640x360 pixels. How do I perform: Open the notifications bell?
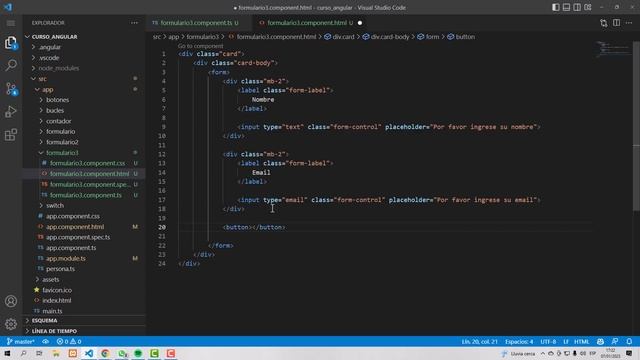629,342
